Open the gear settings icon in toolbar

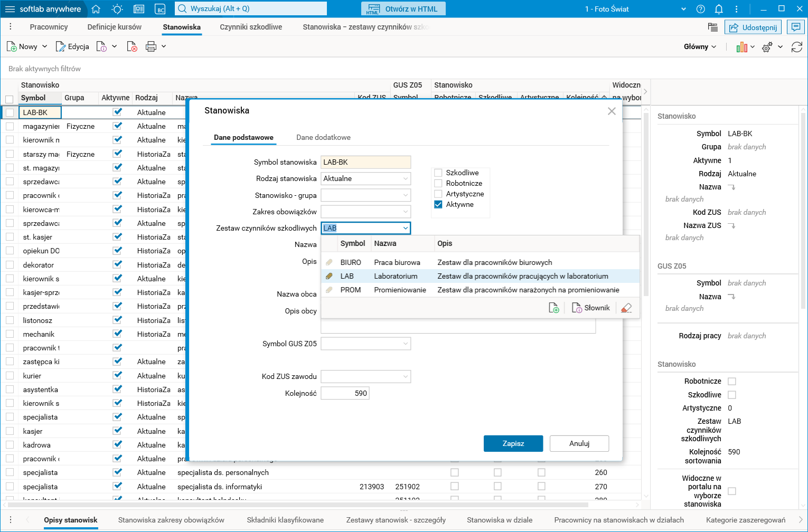767,47
